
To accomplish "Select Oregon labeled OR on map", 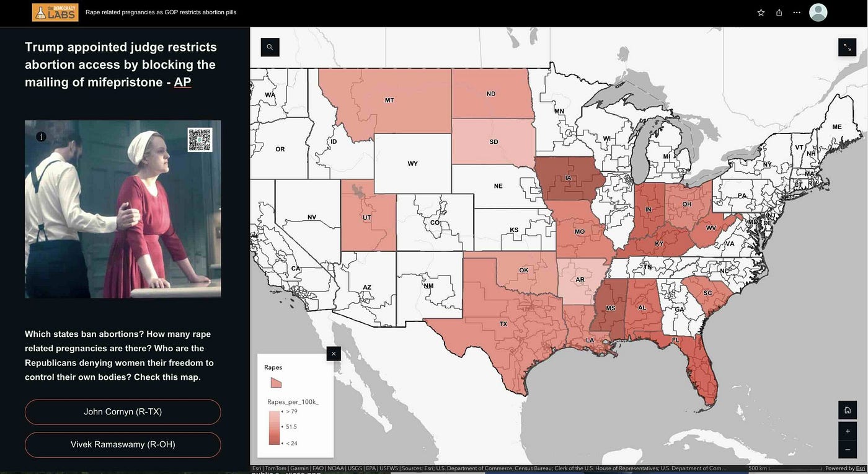I will click(280, 150).
